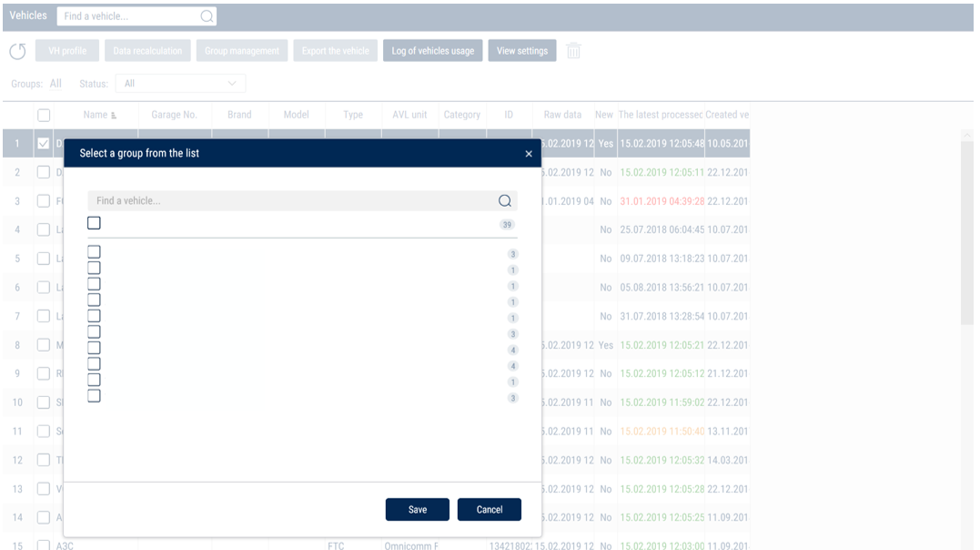Cancel the group selection dialog

pos(490,509)
